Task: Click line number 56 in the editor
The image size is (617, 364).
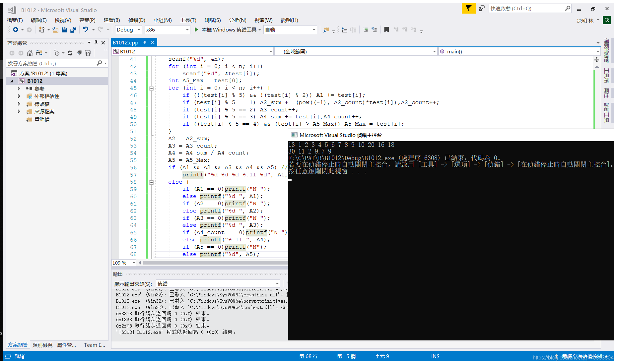Action: 133,168
